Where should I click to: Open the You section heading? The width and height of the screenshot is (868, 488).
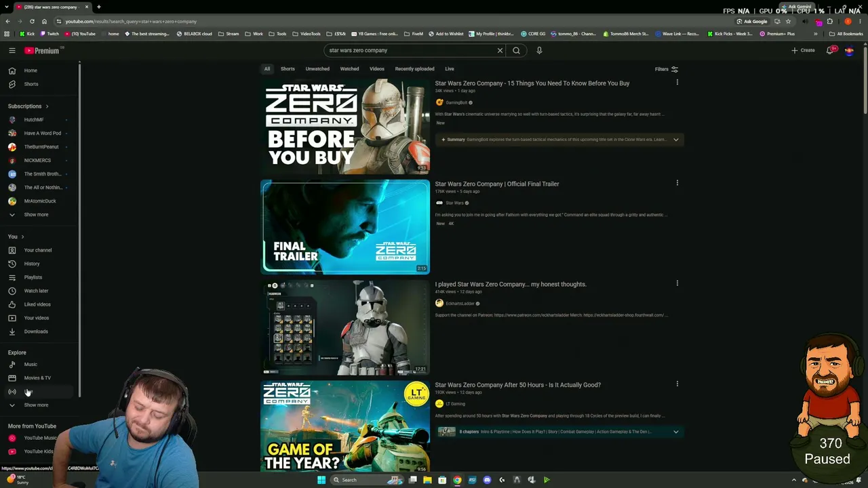[16, 237]
